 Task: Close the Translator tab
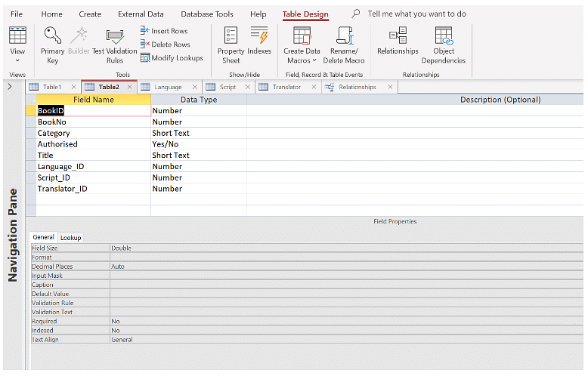click(314, 87)
